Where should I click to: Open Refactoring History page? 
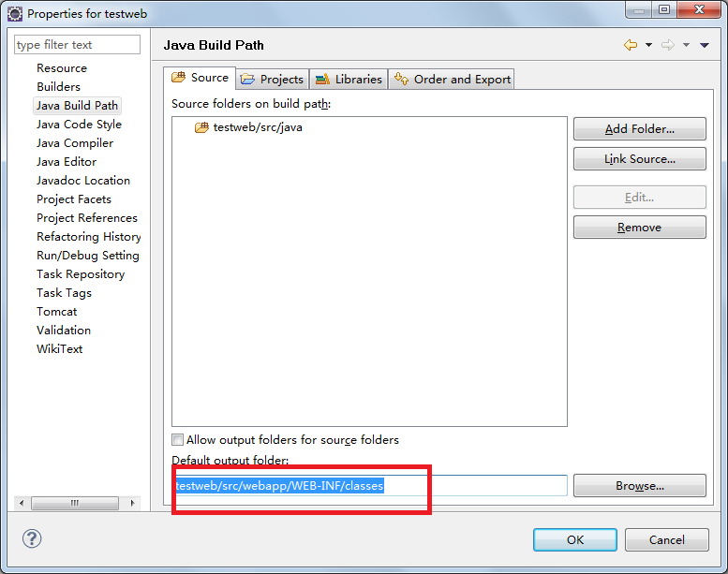click(89, 237)
